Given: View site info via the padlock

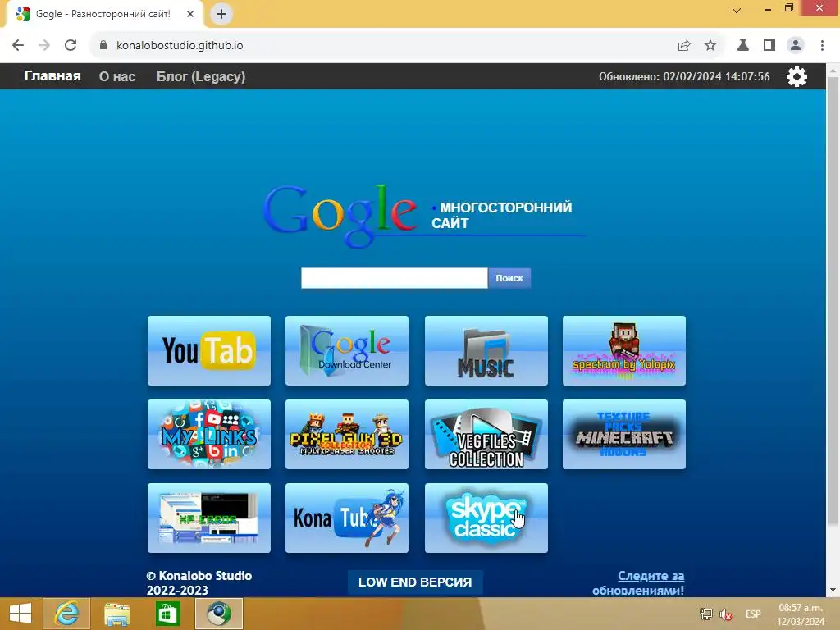Looking at the screenshot, I should coord(103,46).
